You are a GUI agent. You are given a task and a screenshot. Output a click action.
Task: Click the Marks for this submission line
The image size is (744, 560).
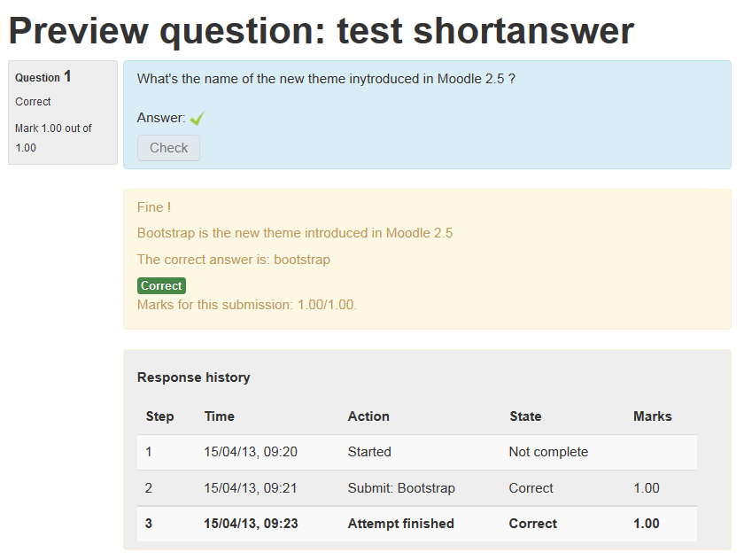coord(247,305)
